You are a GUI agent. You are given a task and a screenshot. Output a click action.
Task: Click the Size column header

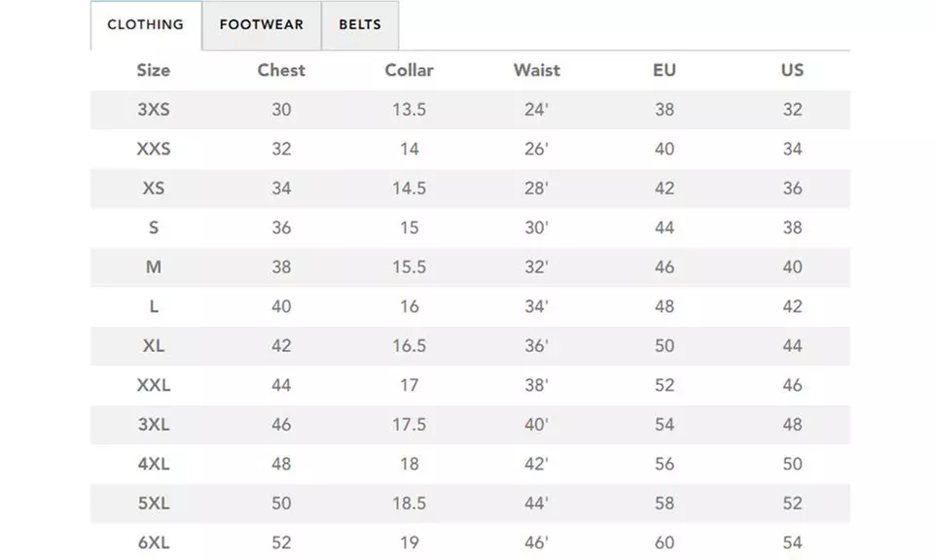tap(154, 70)
